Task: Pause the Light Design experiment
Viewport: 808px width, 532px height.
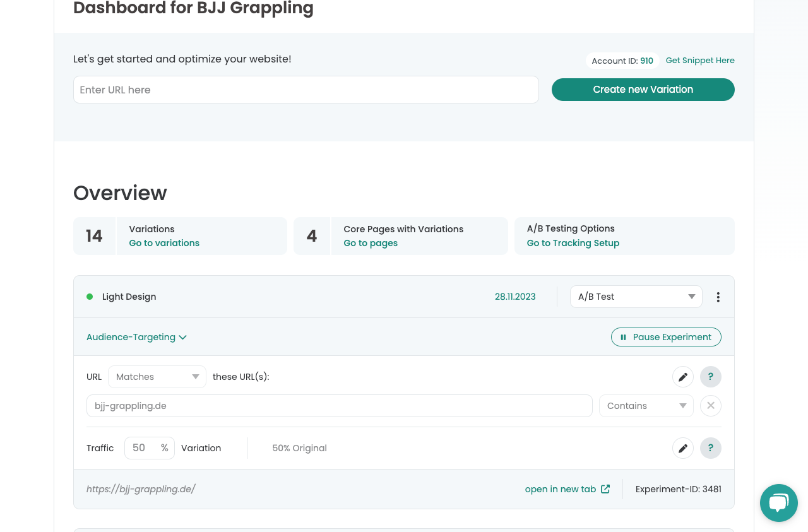Action: click(665, 337)
